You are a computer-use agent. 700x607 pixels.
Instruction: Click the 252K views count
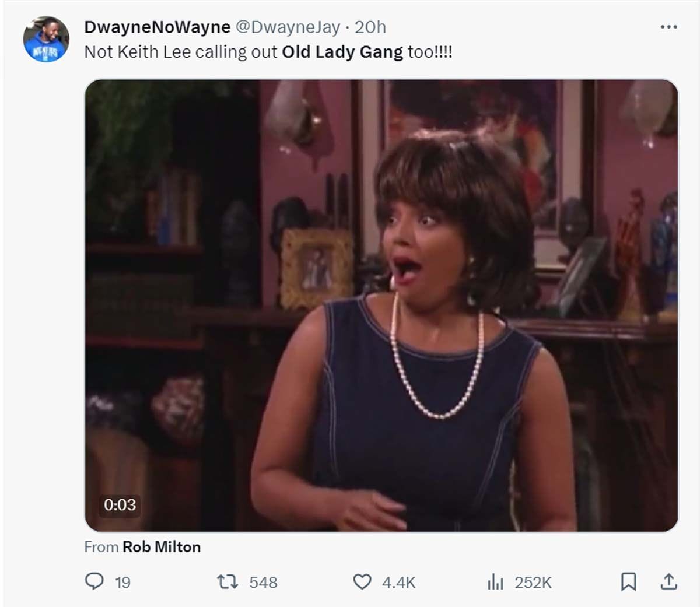pos(533,583)
